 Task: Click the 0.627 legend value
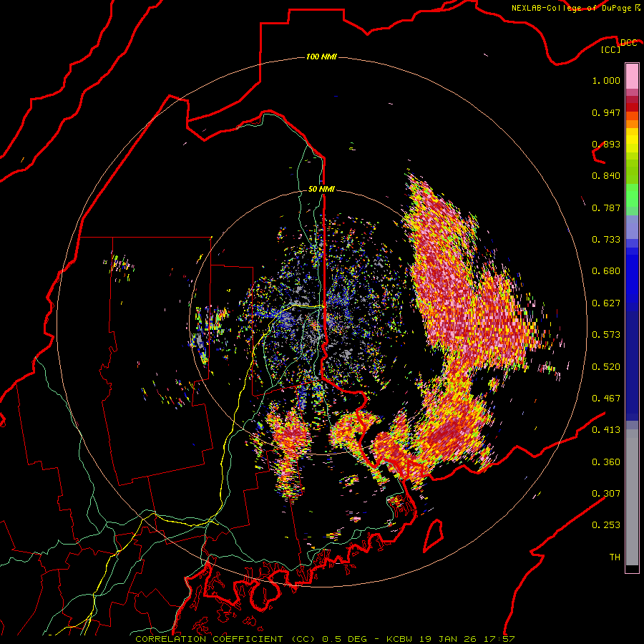(606, 303)
